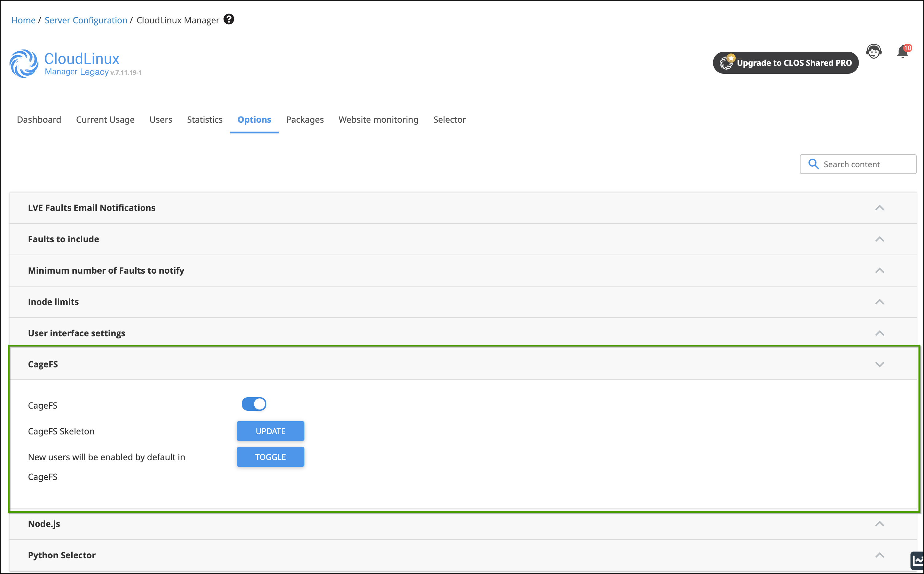The image size is (924, 574).
Task: Open the notifications bell icon
Action: 902,52
